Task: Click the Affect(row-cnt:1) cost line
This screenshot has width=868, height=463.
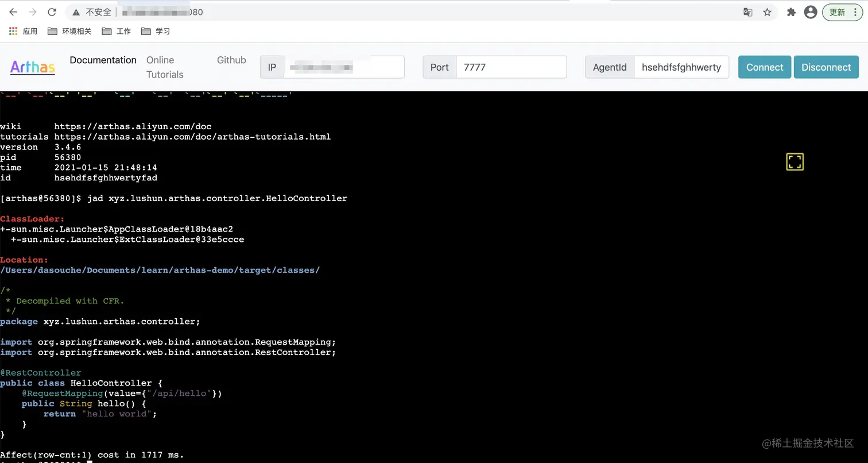Action: click(x=92, y=455)
